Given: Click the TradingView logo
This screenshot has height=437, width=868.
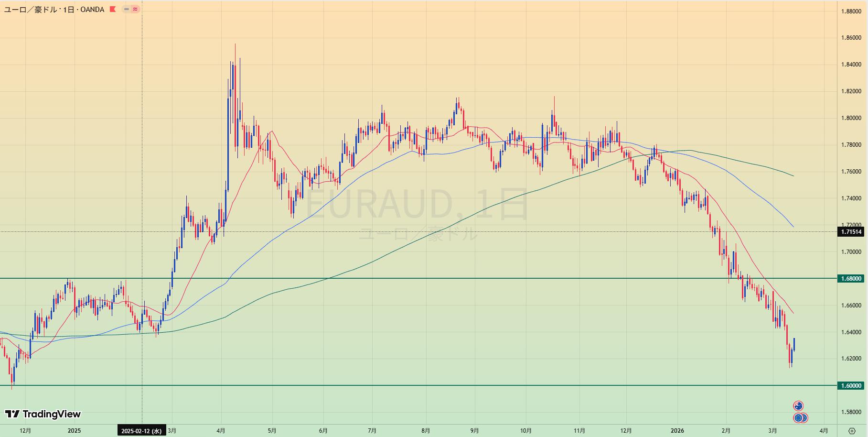Looking at the screenshot, I should tap(43, 414).
